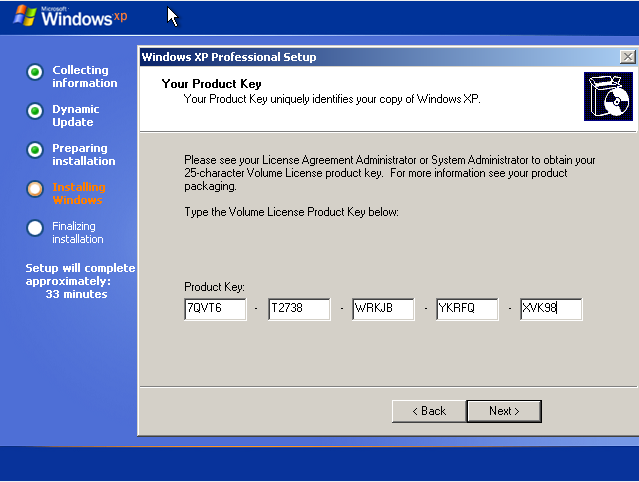
Task: Click the orange Installing Windows label
Action: pyautogui.click(x=79, y=194)
